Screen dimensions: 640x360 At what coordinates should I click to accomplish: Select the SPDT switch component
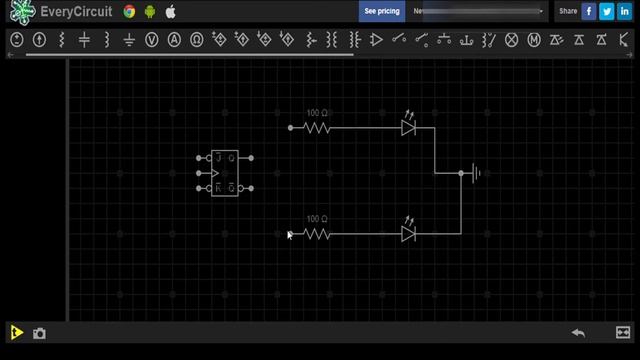coord(421,40)
